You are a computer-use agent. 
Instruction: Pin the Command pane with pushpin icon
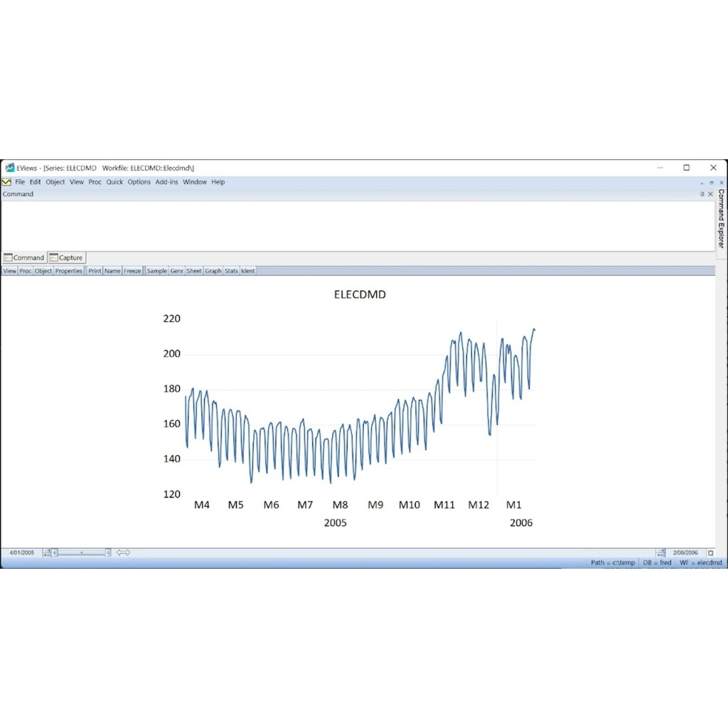coord(702,194)
